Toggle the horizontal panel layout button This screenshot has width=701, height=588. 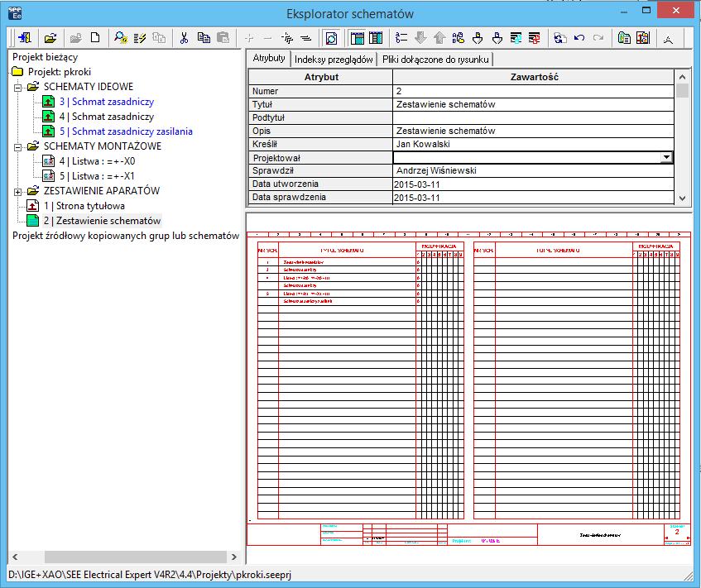[x=358, y=38]
